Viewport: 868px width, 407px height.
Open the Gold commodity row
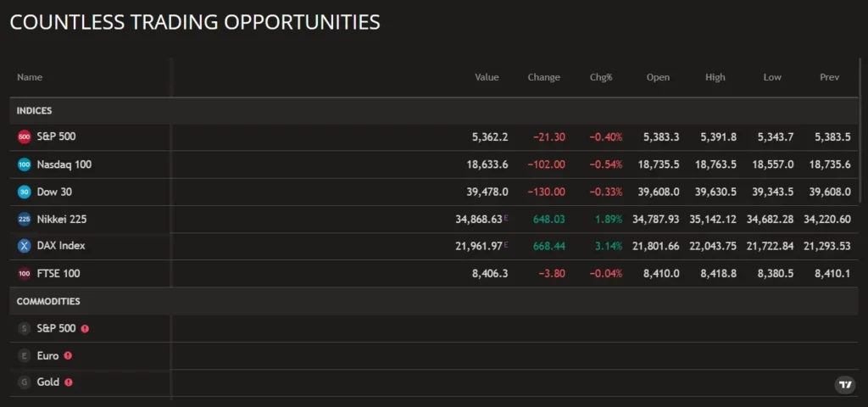click(x=48, y=382)
